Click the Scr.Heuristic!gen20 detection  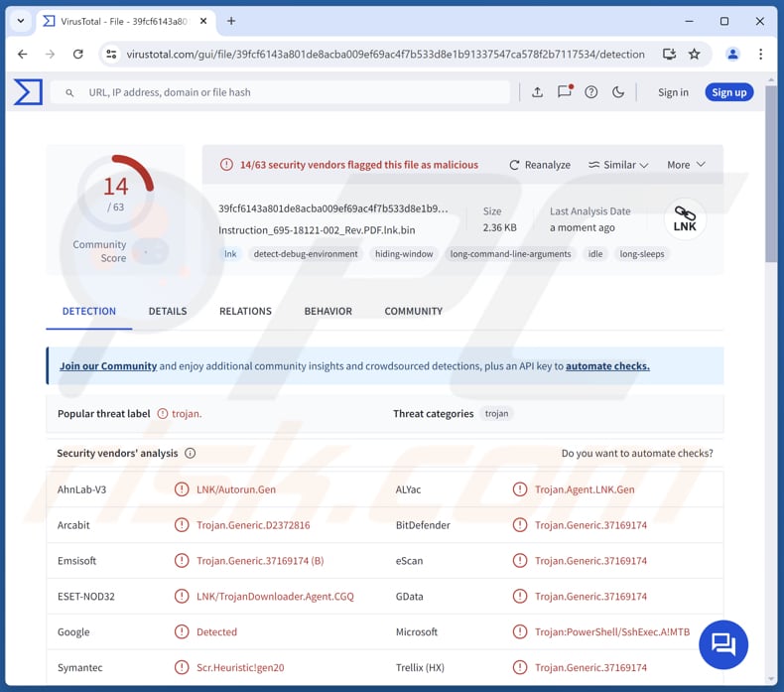(x=240, y=667)
